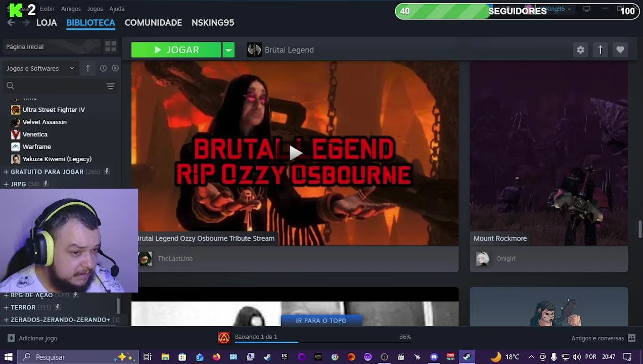Viewport: 643px width, 364px height.
Task: Click Adicionar jogo link
Action: pos(38,338)
